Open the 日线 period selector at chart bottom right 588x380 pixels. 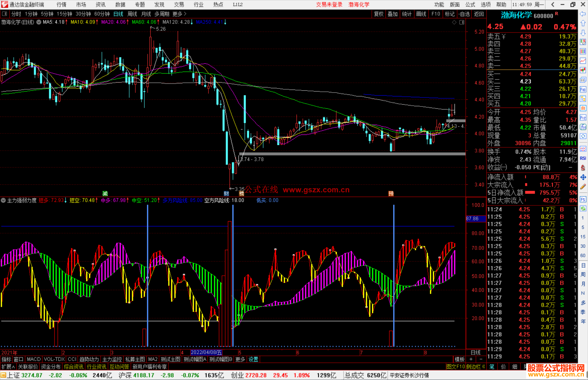pyautogui.click(x=476, y=352)
